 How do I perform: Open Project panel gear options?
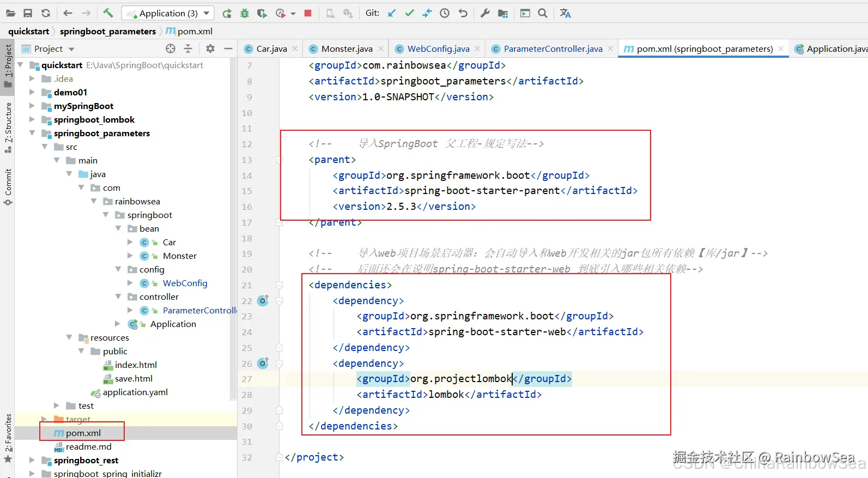point(210,49)
